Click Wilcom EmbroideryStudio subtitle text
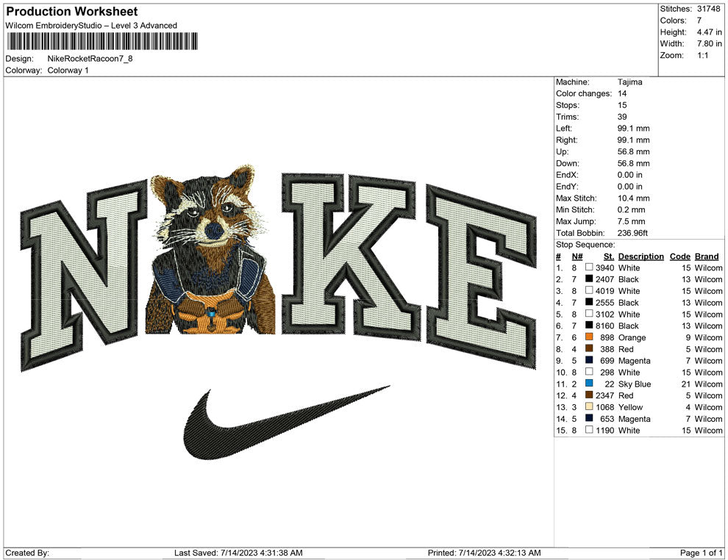Image resolution: width=728 pixels, height=560 pixels. pos(91,26)
